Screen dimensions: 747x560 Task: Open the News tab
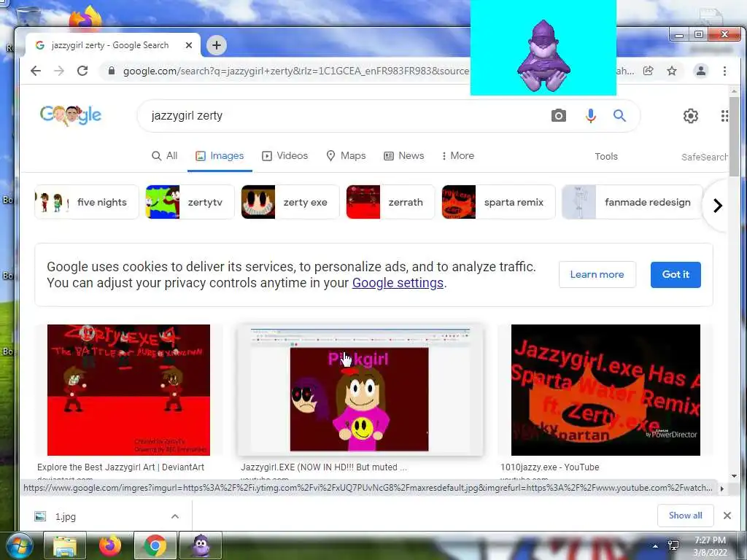pyautogui.click(x=404, y=156)
